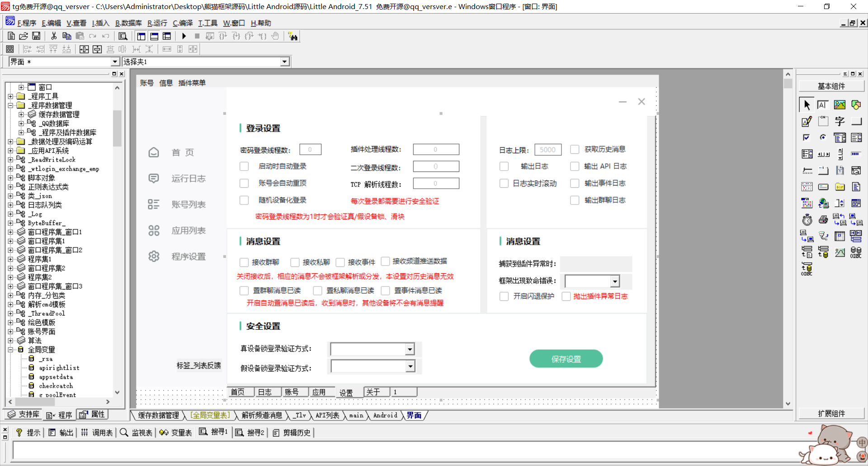The height and width of the screenshot is (466, 868).
Task: Switch to the Android tab
Action: tap(385, 415)
